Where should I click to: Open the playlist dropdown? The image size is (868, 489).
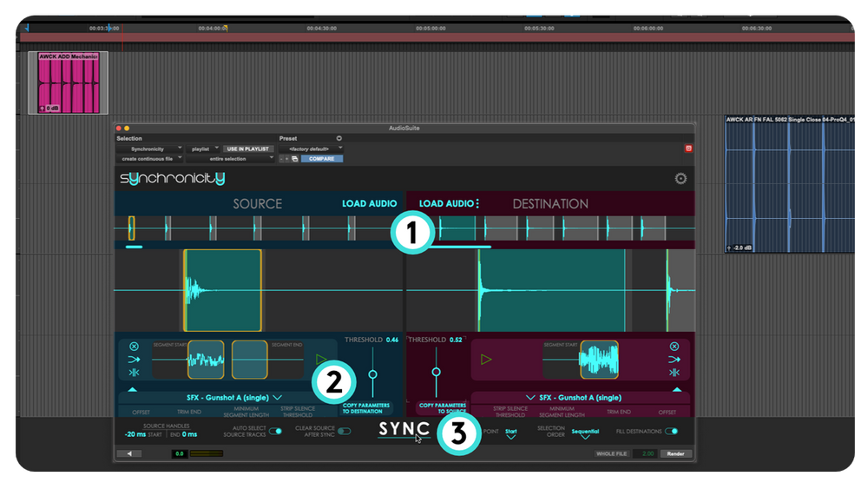[x=203, y=149]
